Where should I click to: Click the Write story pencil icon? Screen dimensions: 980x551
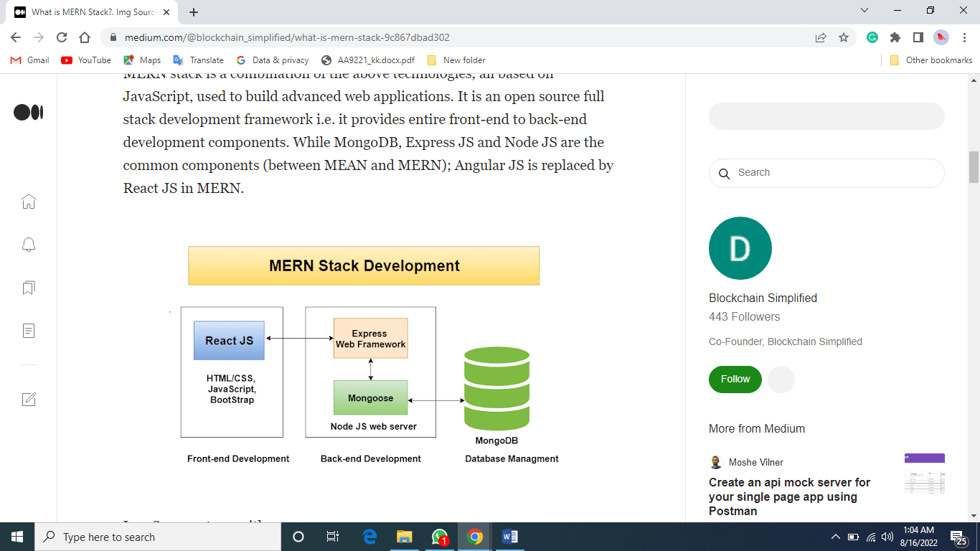(x=29, y=399)
